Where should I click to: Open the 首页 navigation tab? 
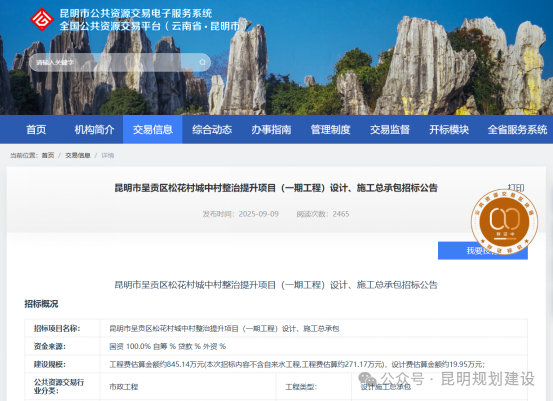(36, 129)
